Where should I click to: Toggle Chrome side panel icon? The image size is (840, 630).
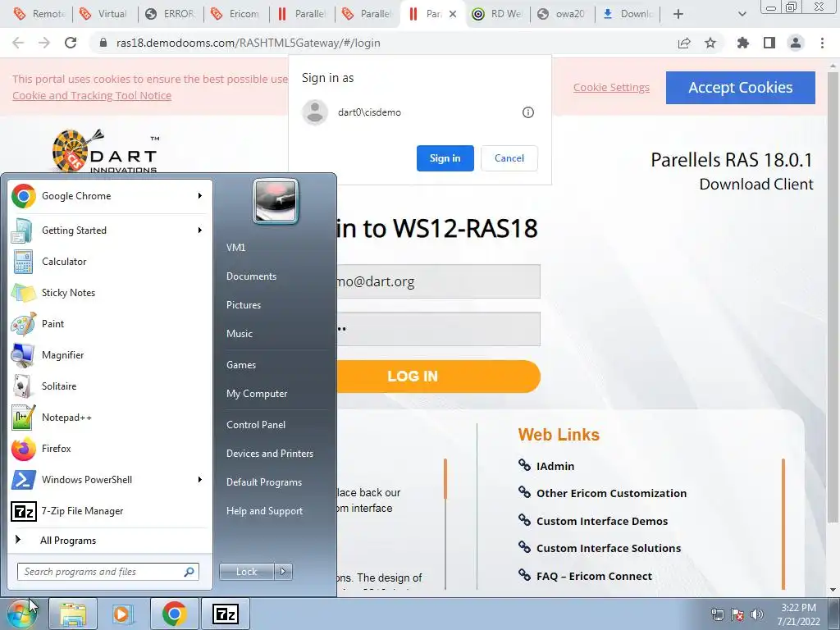click(769, 43)
